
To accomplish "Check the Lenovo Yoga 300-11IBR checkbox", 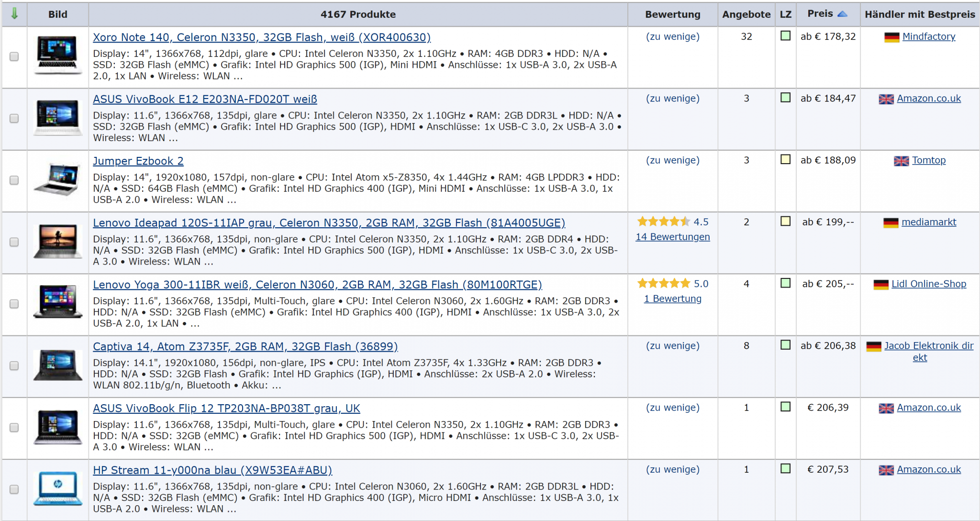I will 14,304.
